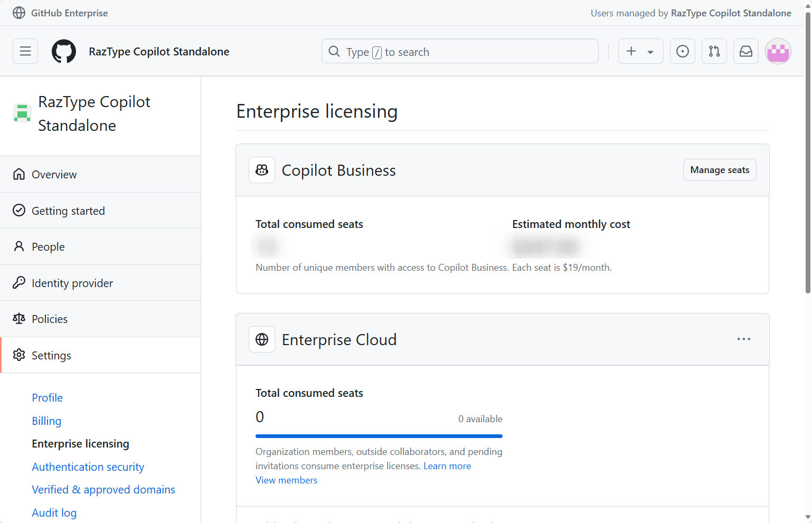This screenshot has height=523, width=812.
Task: Open your issues via the circle-dot icon
Action: (x=682, y=51)
